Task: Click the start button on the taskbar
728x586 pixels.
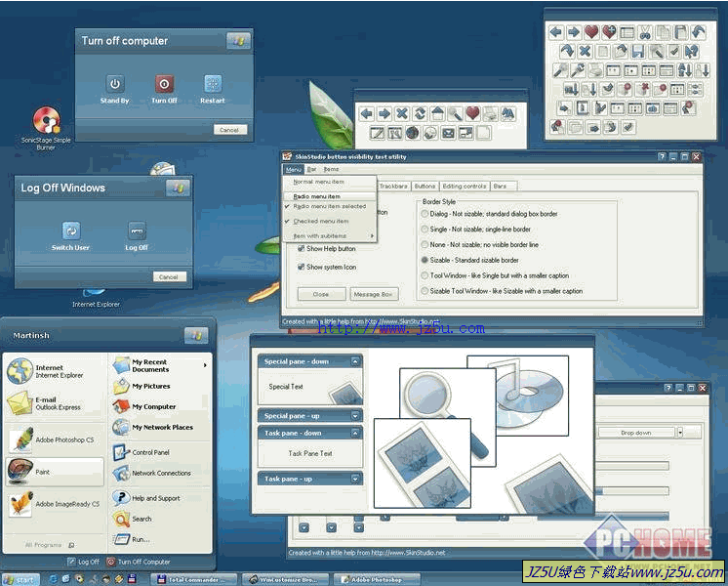Action: (x=20, y=580)
